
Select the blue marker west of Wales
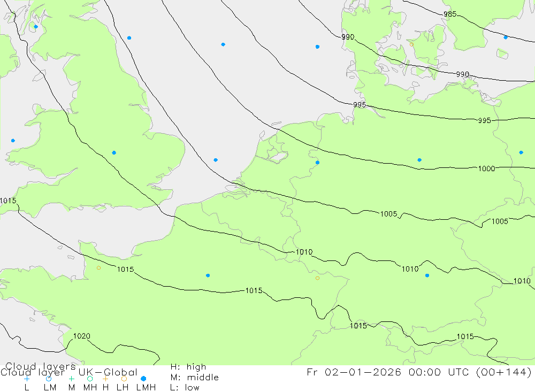[13, 141]
